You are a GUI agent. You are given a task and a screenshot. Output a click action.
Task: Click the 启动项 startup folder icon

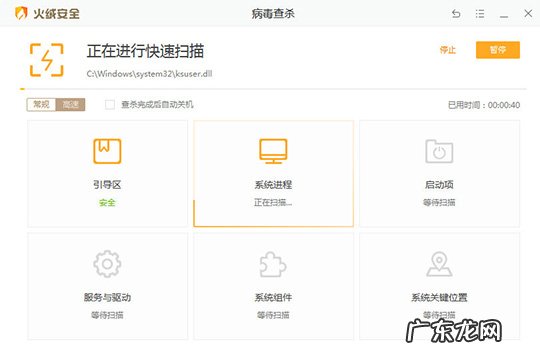439,151
